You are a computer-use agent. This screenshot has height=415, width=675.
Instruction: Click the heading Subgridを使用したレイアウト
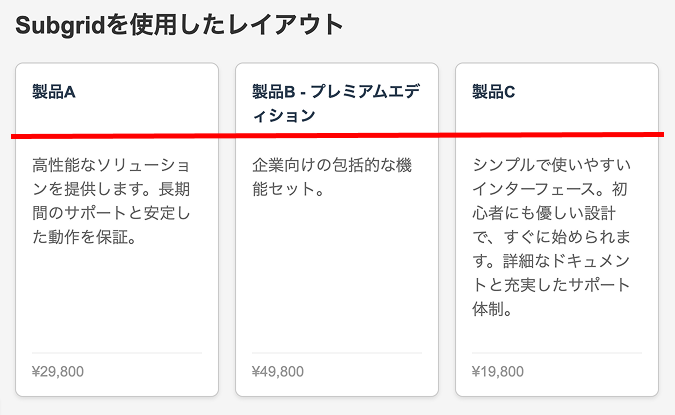pos(179,25)
